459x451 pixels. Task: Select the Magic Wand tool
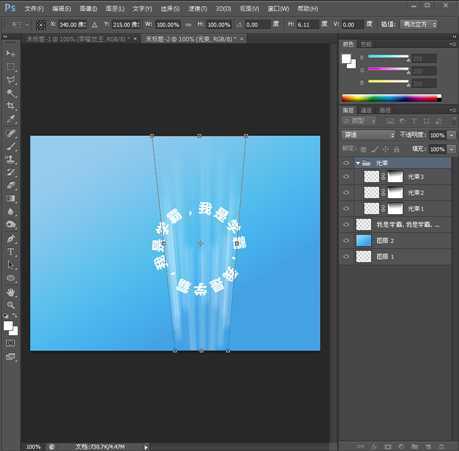point(11,93)
